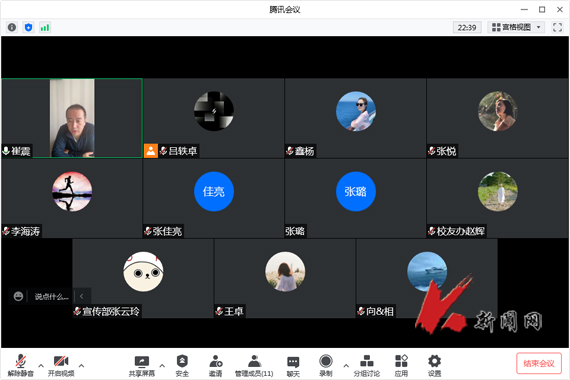Open the Apps icon
The width and height of the screenshot is (570, 380).
click(401, 365)
